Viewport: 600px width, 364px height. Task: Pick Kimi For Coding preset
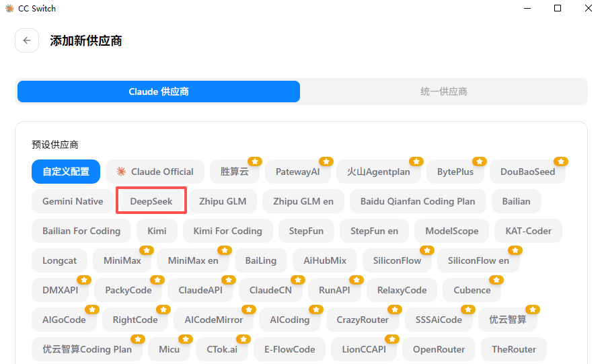pos(227,231)
